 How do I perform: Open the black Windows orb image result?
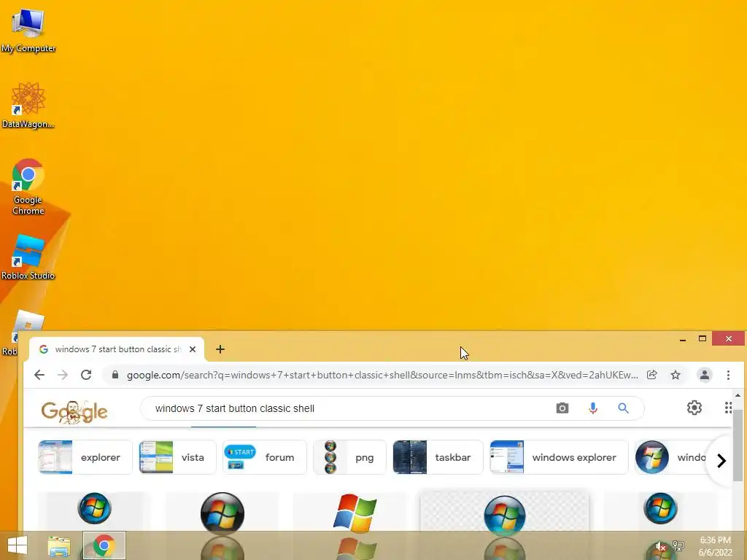pyautogui.click(x=222, y=512)
